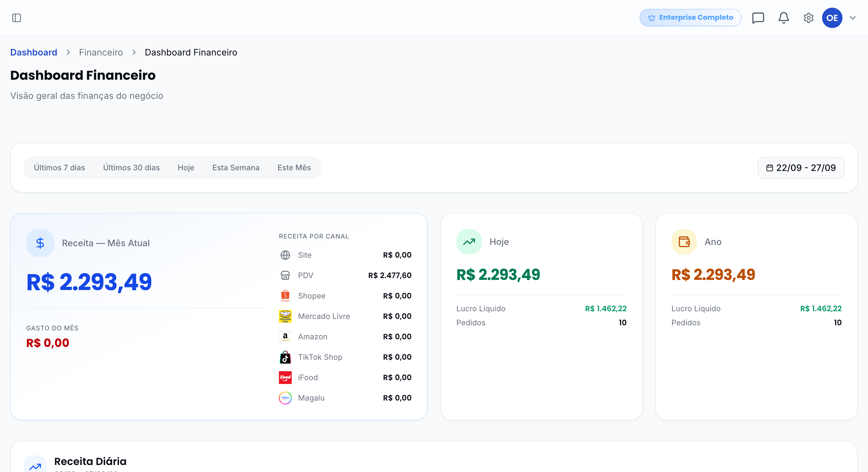
Task: Click the TikTok Shop logo icon
Action: 285,357
